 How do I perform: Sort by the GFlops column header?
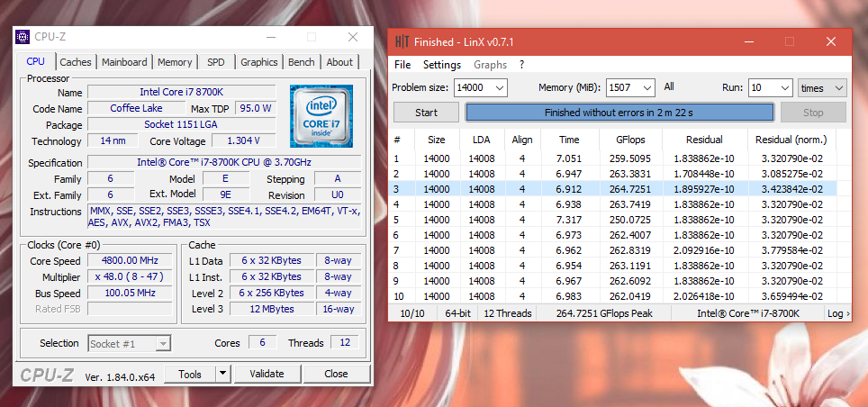[630, 140]
